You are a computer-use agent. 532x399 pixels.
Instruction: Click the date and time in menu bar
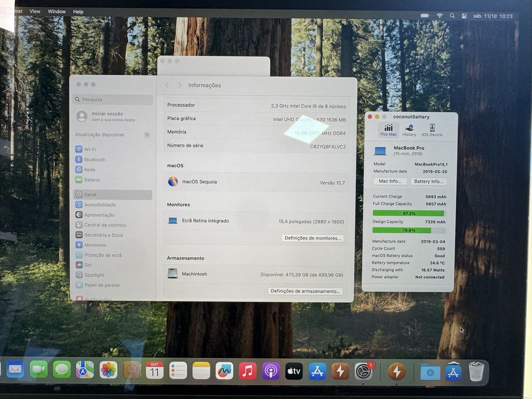(493, 16)
